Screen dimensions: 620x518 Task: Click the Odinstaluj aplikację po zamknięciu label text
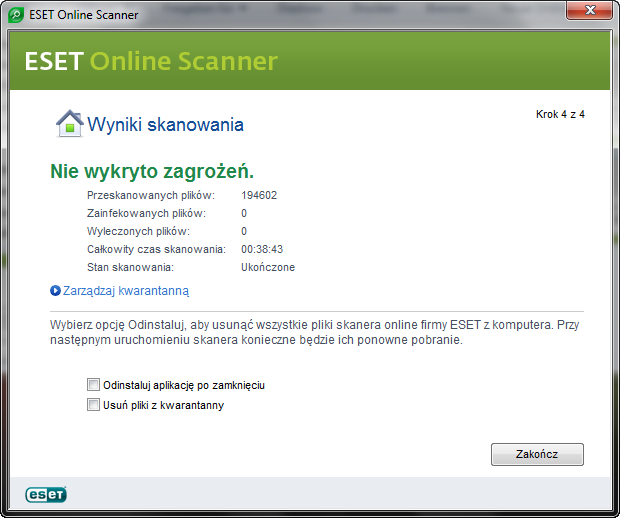pyautogui.click(x=184, y=385)
